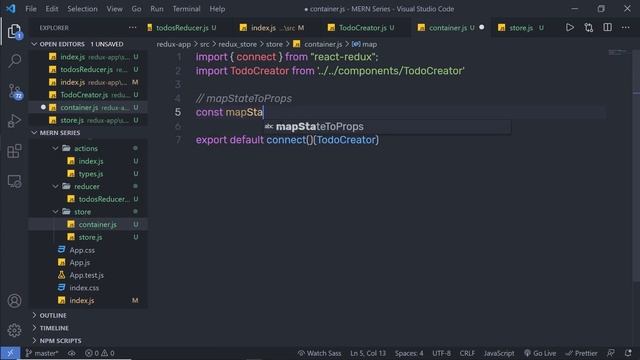Click redux-app in the breadcrumb
640x360 pixels.
(173, 44)
